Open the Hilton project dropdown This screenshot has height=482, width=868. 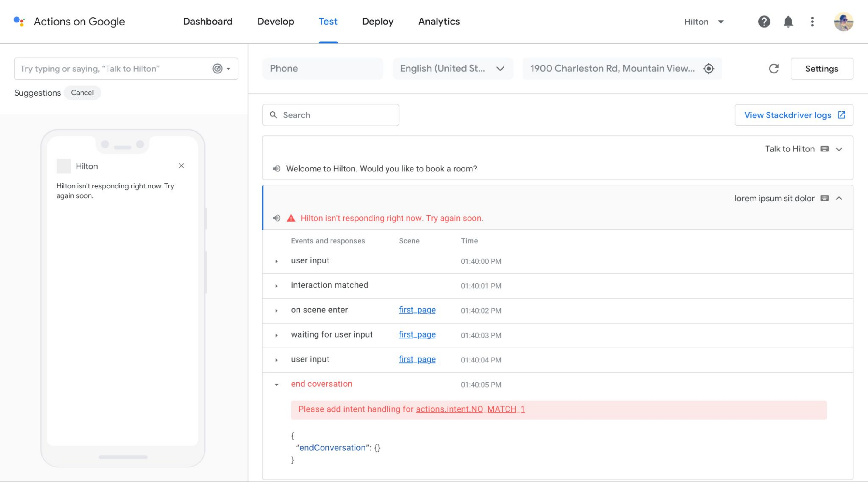pos(704,22)
